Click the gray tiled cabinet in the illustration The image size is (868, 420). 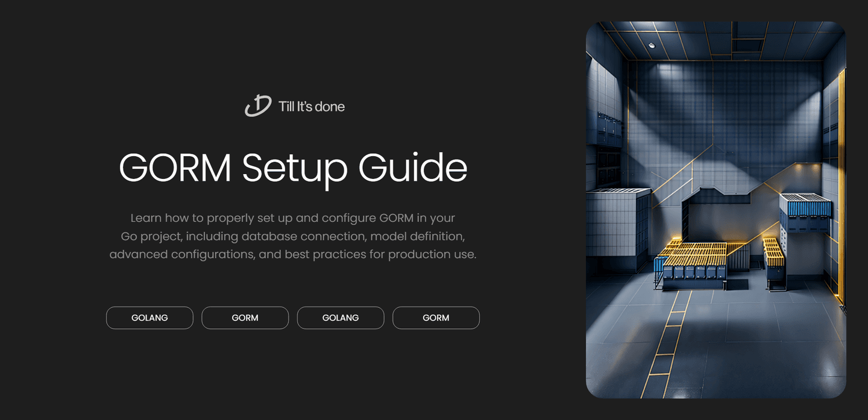pyautogui.click(x=615, y=223)
